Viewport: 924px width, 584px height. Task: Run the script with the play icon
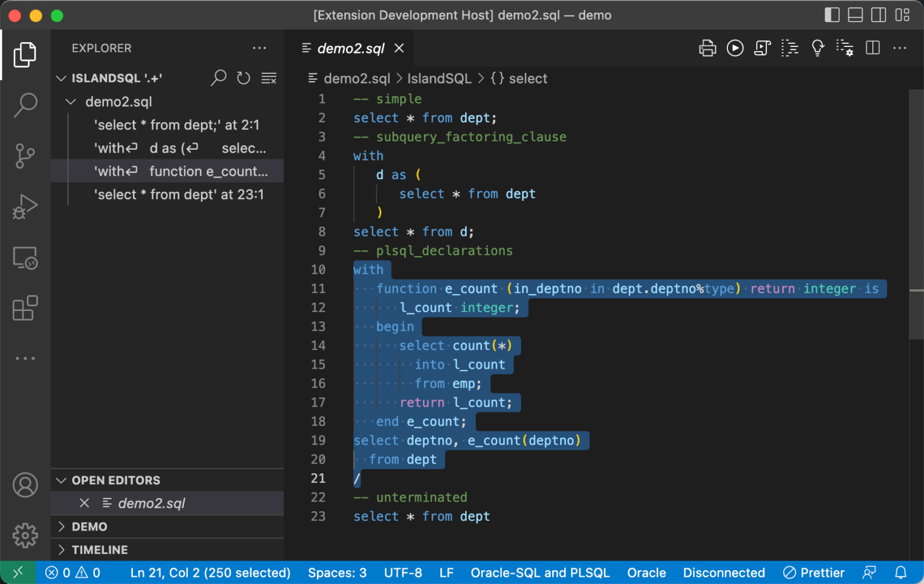[735, 48]
